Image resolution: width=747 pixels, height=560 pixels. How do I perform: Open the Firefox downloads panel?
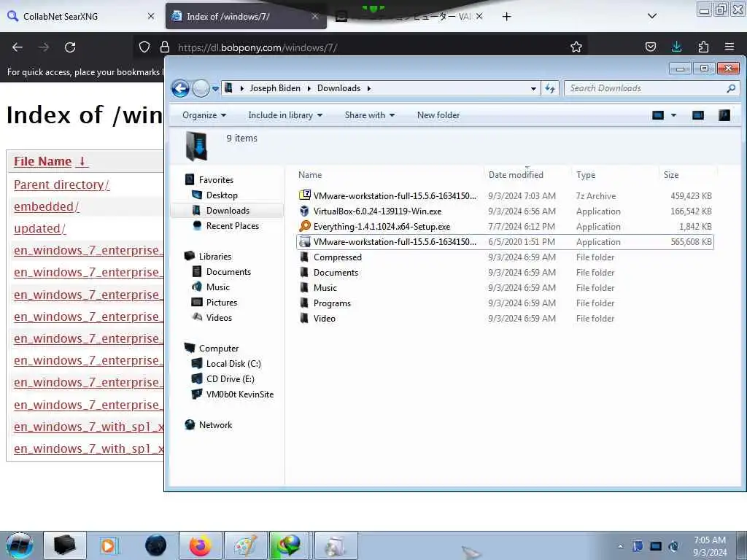coord(676,47)
